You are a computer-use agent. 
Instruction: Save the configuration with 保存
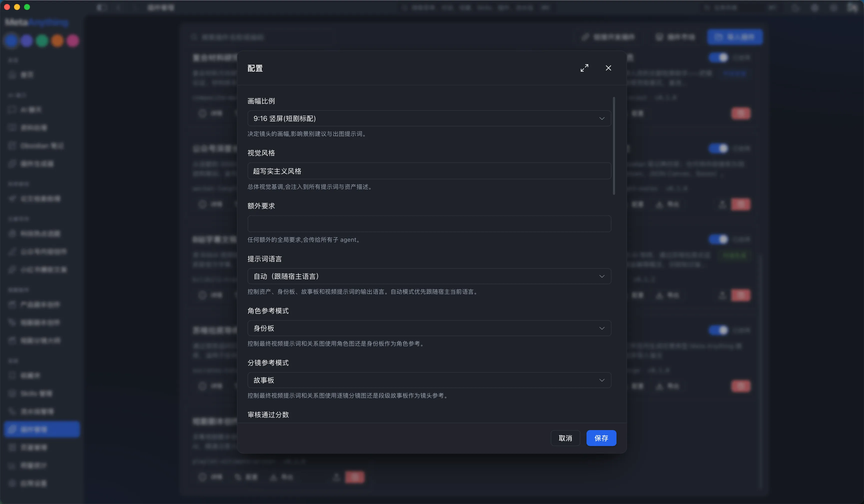click(601, 438)
